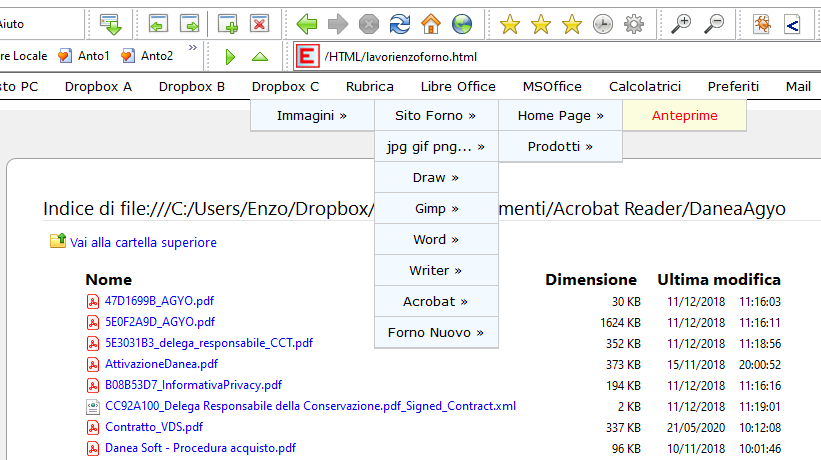This screenshot has height=460, width=821.
Task: Reload the page with blue refresh icon
Action: (x=400, y=24)
